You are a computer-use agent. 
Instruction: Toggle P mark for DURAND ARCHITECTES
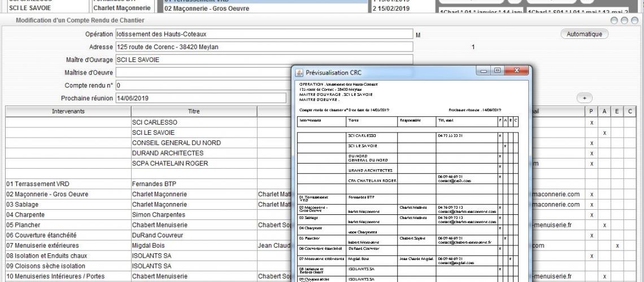click(591, 153)
